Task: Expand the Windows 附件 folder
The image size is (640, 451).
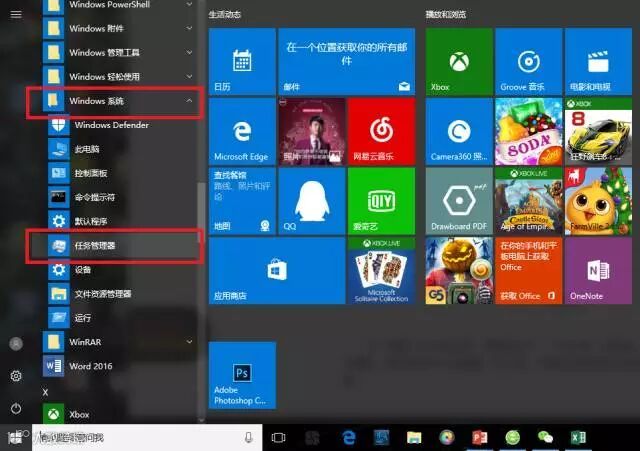Action: [x=118, y=29]
